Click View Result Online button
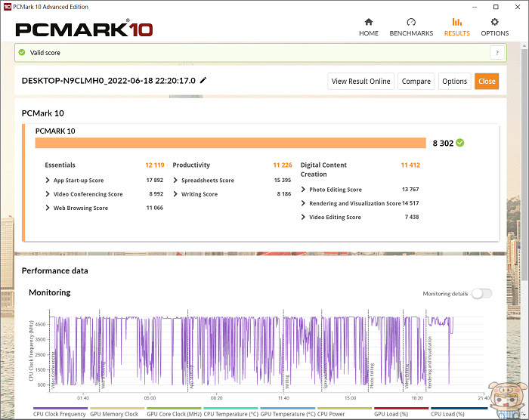Viewport: 529px width, 420px height. point(360,82)
